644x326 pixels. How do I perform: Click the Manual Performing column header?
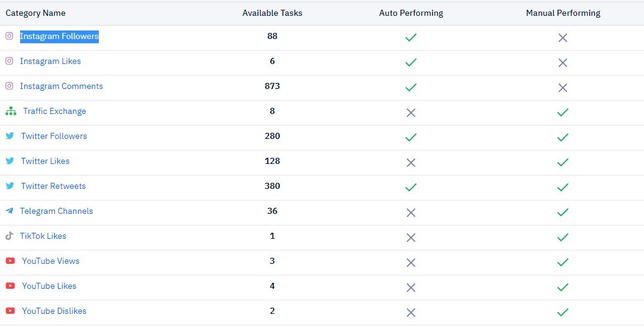pyautogui.click(x=563, y=13)
